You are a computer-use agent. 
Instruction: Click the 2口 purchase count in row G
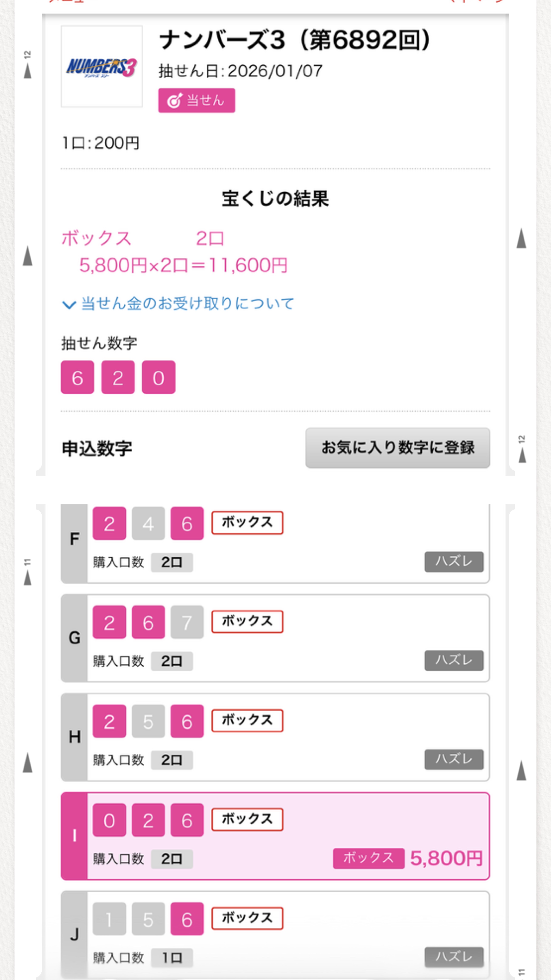(172, 661)
